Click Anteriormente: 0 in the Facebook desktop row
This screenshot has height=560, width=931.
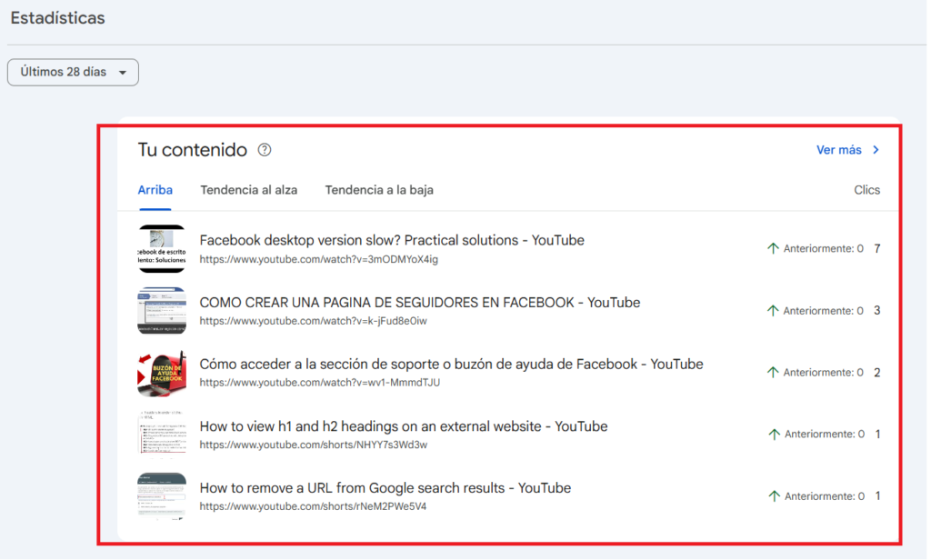(823, 249)
